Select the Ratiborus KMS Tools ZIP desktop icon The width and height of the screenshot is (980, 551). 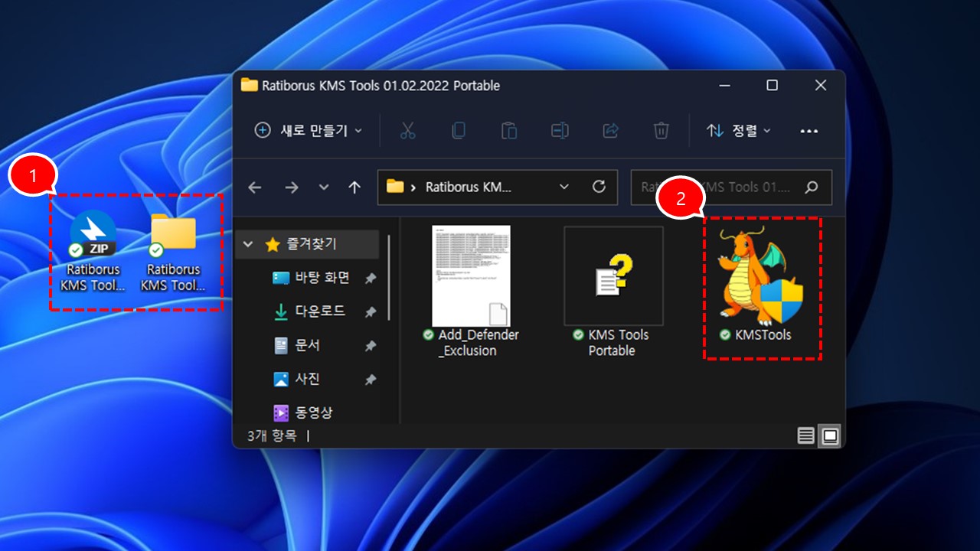pyautogui.click(x=93, y=253)
